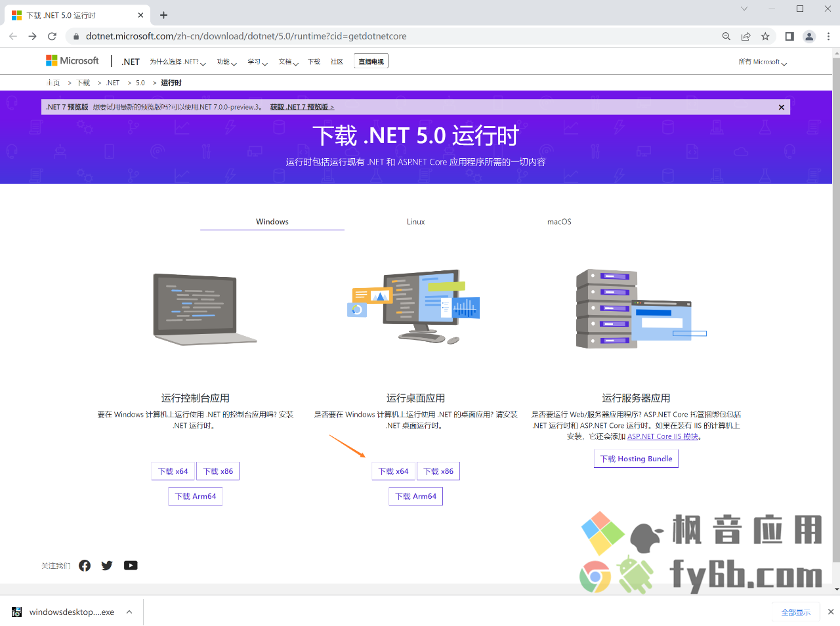The height and width of the screenshot is (626, 840).
Task: Open the Facebook icon next to 关注我们
Action: pyautogui.click(x=85, y=566)
